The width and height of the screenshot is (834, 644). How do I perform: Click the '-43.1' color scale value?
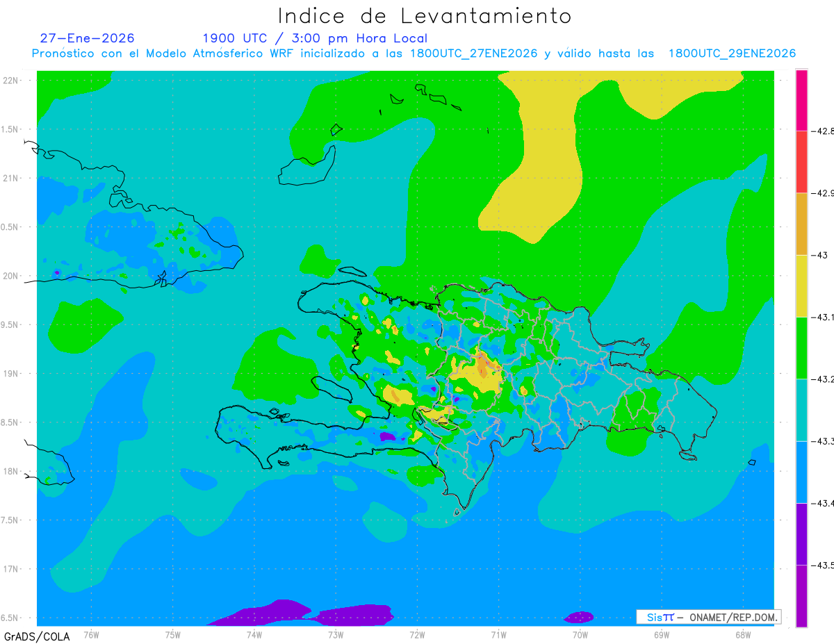(822, 317)
